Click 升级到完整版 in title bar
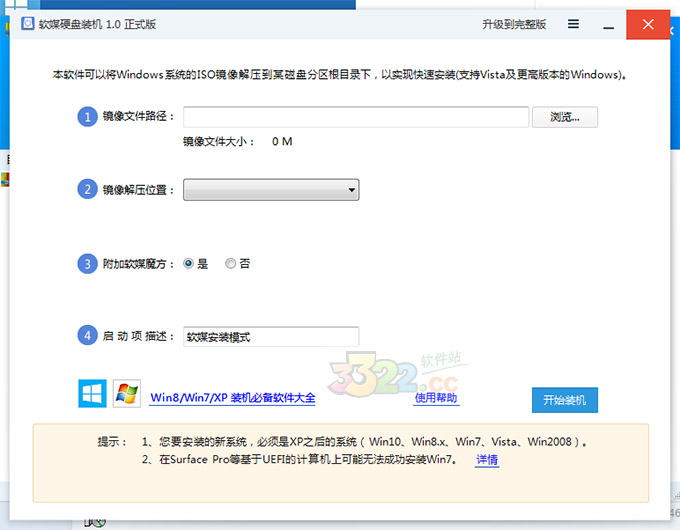 tap(514, 24)
